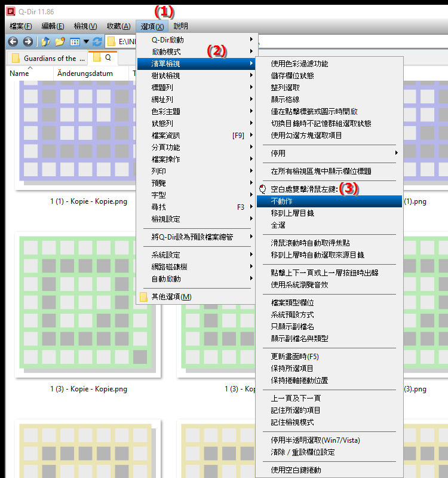448x478 pixels.
Task: Sort by the Name column header
Action: [x=29, y=73]
